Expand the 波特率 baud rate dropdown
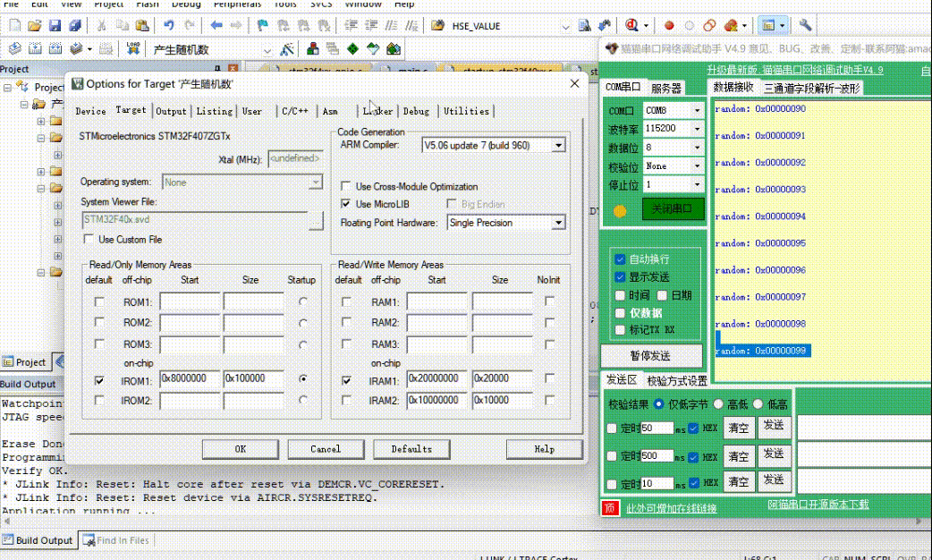 (x=697, y=129)
